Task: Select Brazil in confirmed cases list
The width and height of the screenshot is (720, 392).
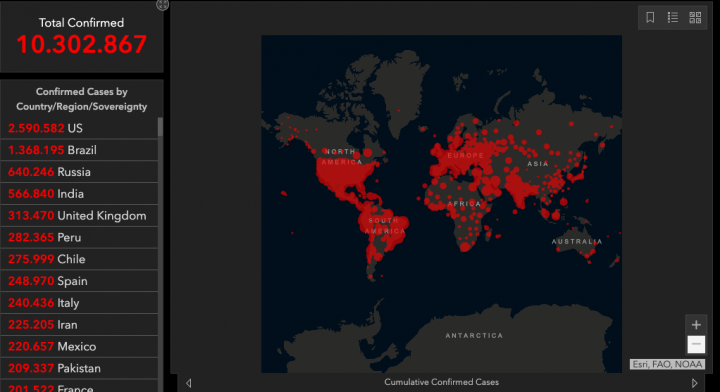Action: [79, 150]
